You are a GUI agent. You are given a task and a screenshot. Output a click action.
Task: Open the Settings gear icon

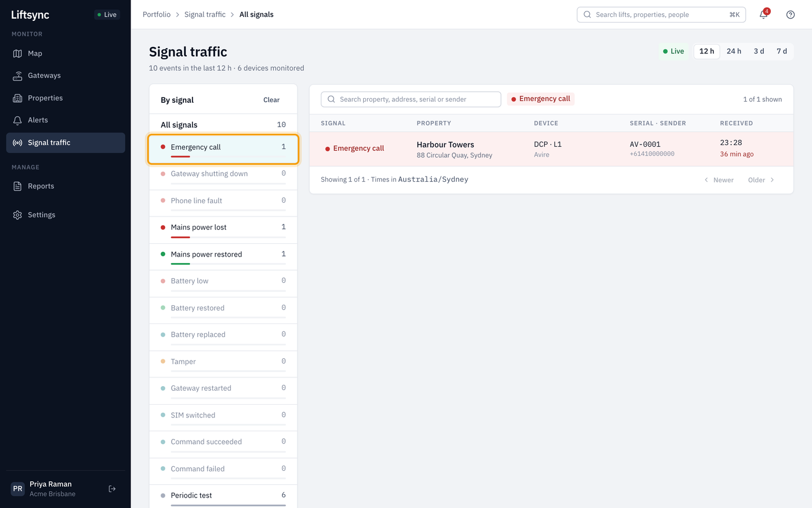[17, 215]
